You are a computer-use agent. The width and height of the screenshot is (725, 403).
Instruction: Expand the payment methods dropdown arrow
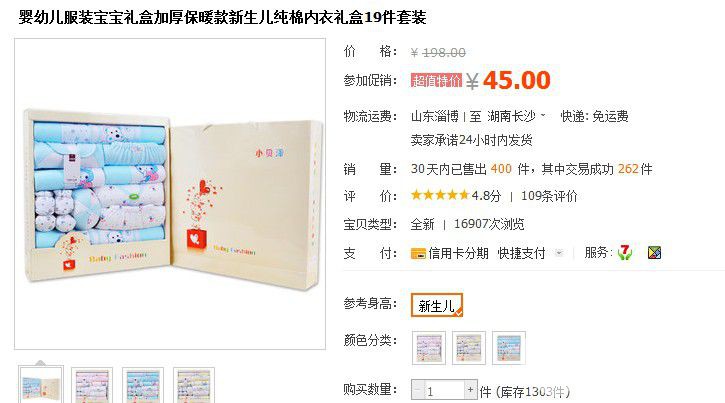pos(559,253)
